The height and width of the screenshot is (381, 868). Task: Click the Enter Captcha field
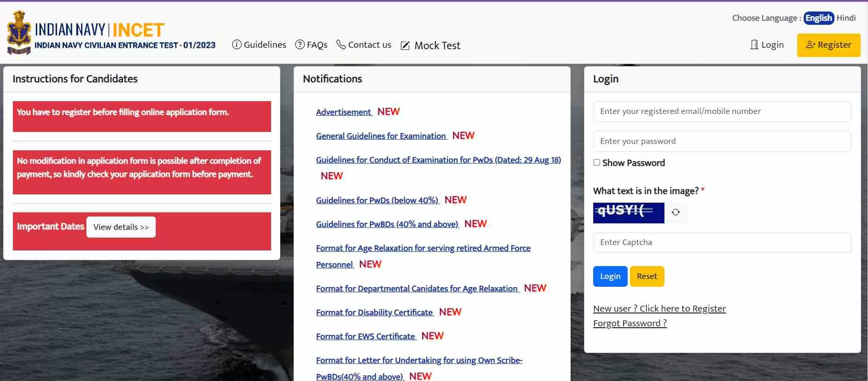(x=722, y=242)
